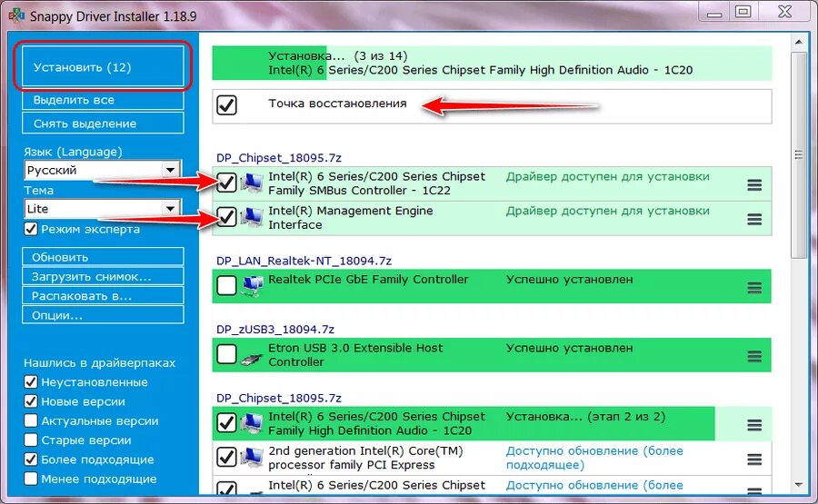Click DP_zUSB3_18094.7z pack heading

coord(274,330)
